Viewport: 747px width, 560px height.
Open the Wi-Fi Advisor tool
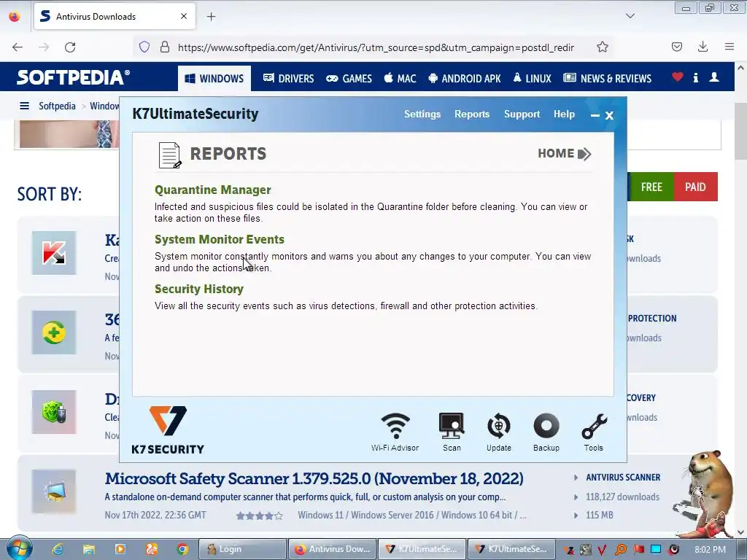395,432
